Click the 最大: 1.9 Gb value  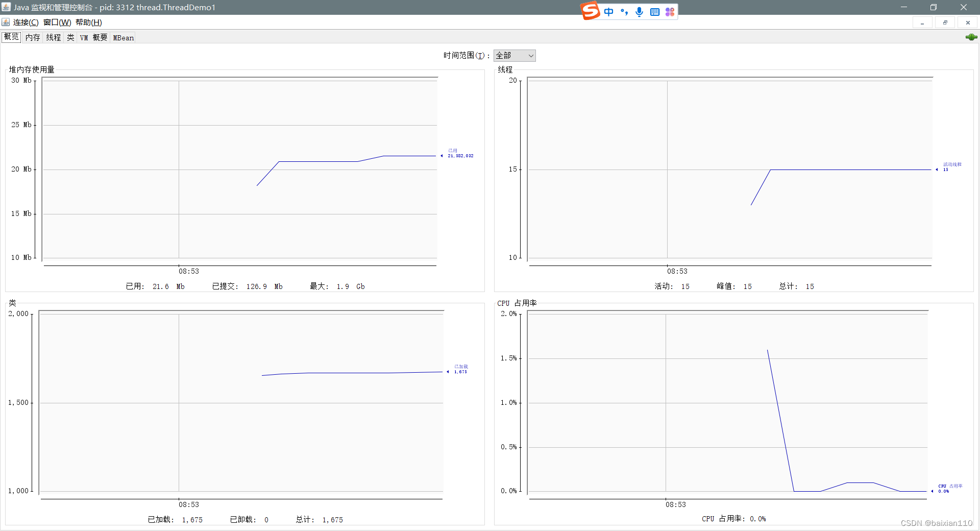click(337, 286)
